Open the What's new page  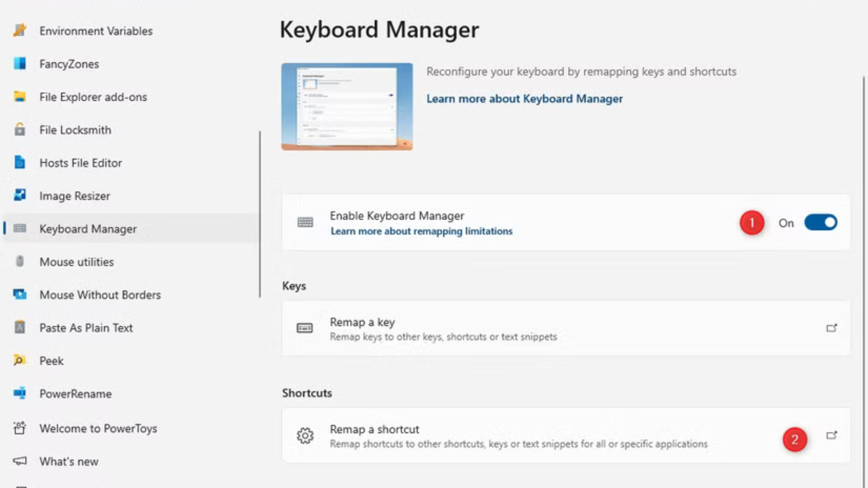tap(69, 461)
